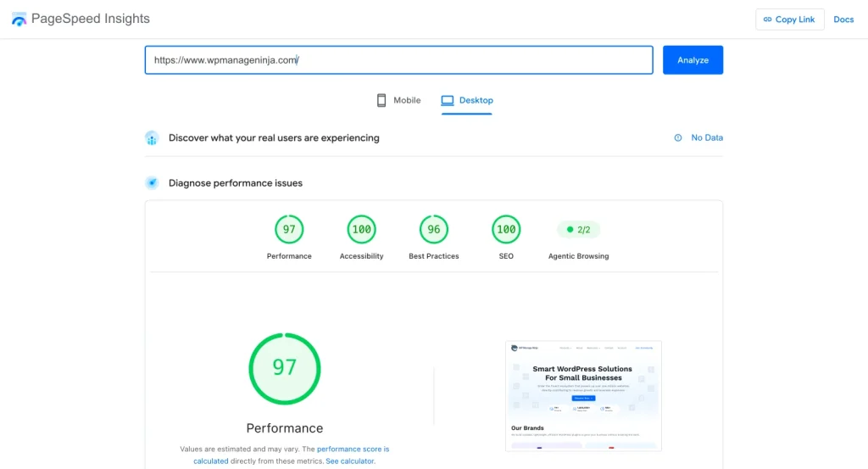This screenshot has height=469, width=868.
Task: Select the Desktop tab
Action: point(467,101)
